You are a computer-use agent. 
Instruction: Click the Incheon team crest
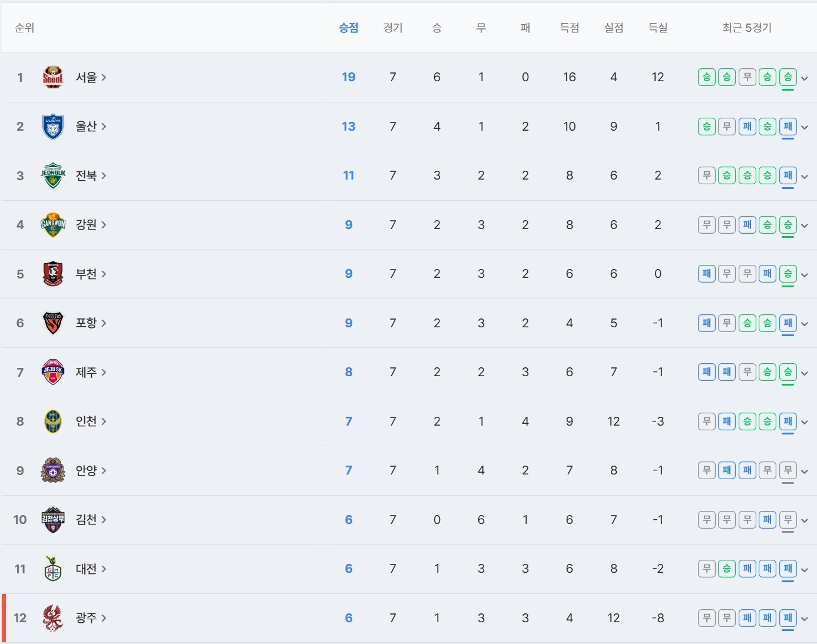[53, 421]
